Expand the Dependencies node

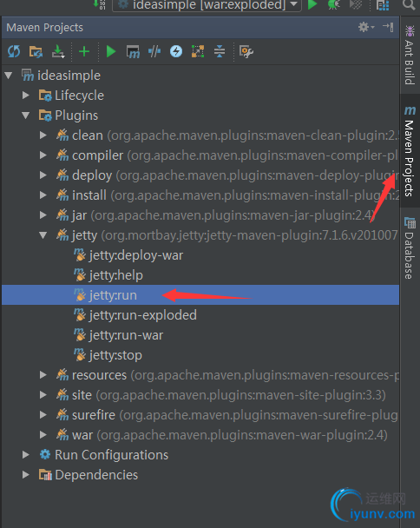click(x=26, y=475)
